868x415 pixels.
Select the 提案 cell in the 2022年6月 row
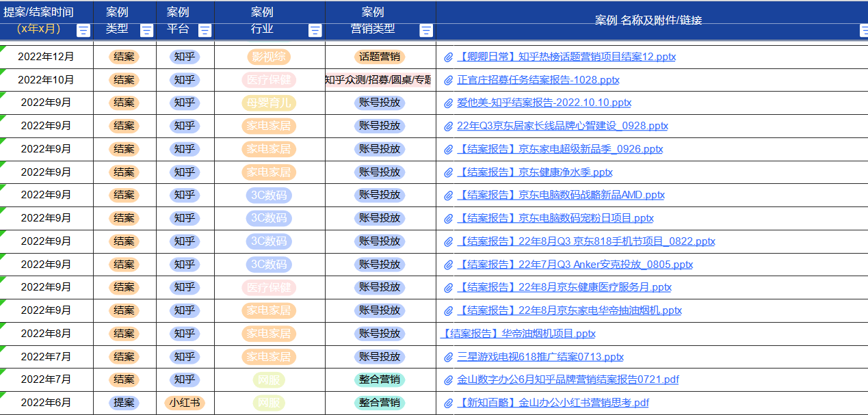pyautogui.click(x=124, y=402)
